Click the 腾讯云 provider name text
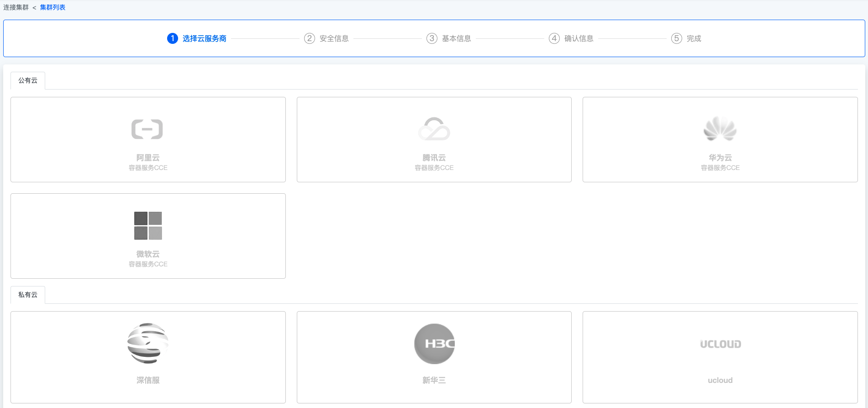 434,158
